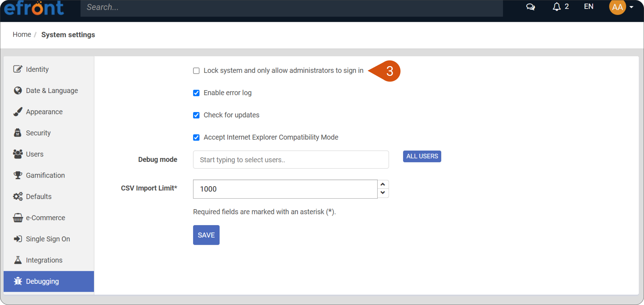Screen dimensions: 644x305
Task: Click the 'CSV Import Limit*' label
Action: 149,188
